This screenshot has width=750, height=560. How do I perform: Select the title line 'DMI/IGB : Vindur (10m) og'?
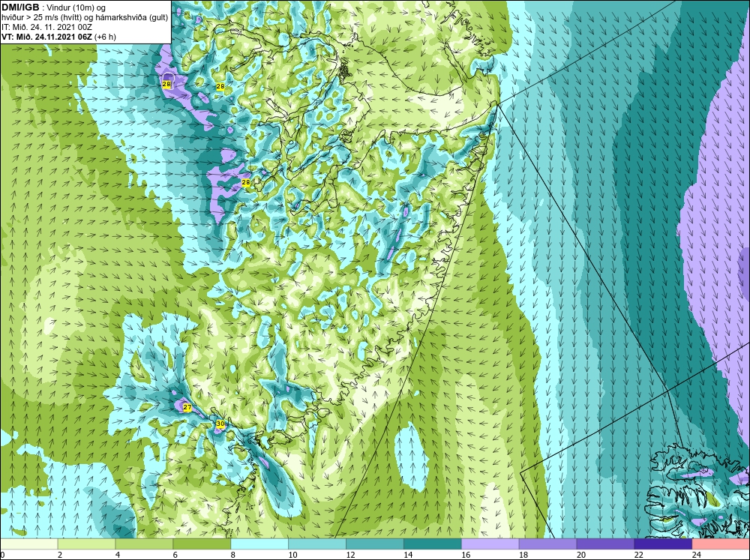pyautogui.click(x=53, y=7)
